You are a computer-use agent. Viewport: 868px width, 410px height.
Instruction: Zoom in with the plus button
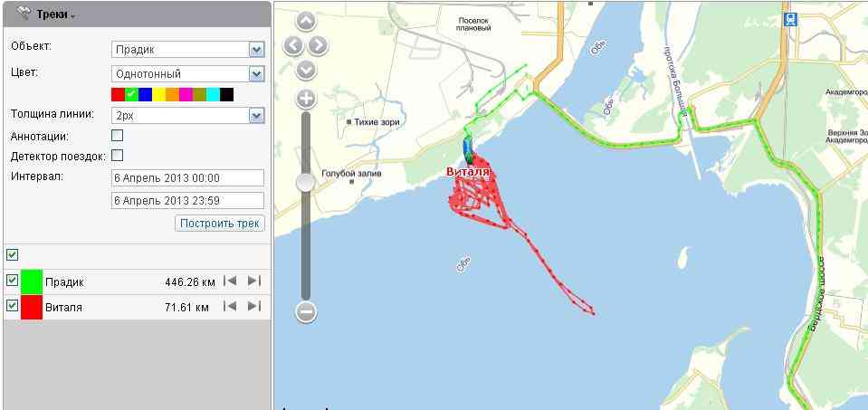[306, 100]
